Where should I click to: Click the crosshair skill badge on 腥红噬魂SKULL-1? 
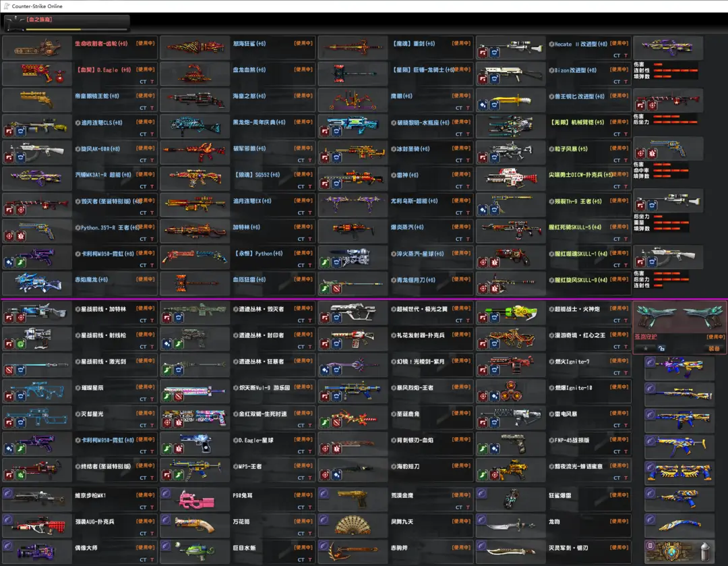click(x=483, y=262)
